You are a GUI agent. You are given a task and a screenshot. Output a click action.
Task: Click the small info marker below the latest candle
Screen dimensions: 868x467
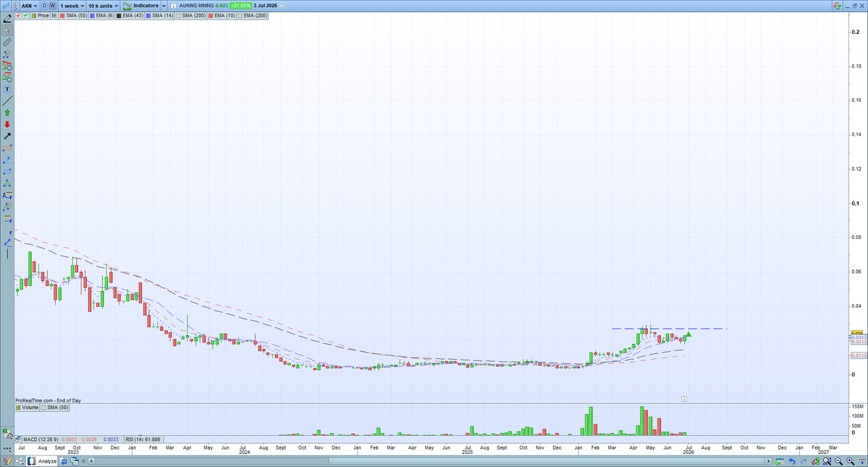pyautogui.click(x=684, y=399)
